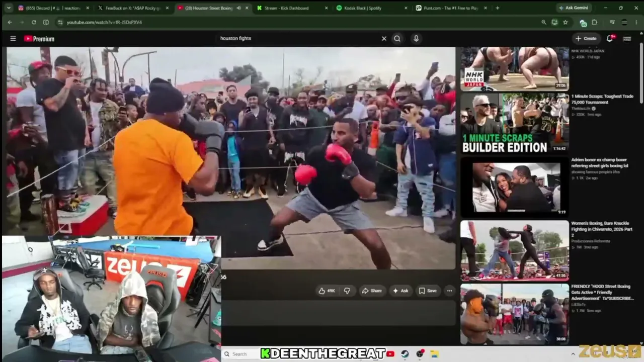The width and height of the screenshot is (644, 362).
Task: Open YouTube notifications bell
Action: (610, 38)
